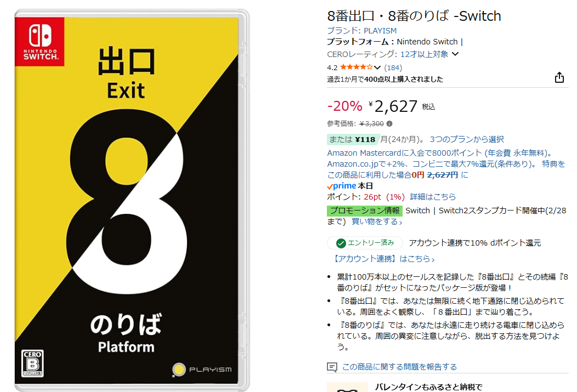
Task: Click the game box cover image
Action: pyautogui.click(x=132, y=200)
